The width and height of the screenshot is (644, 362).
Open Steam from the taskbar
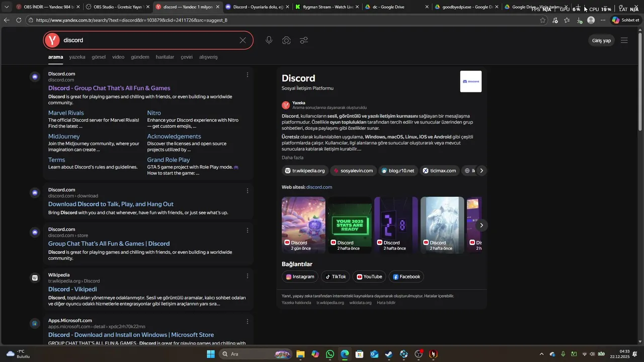[x=389, y=354]
